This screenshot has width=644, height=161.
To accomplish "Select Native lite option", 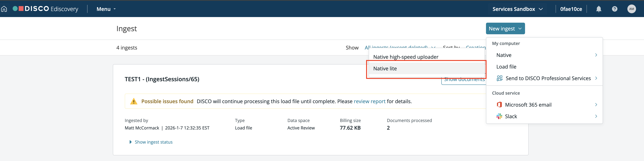I will (x=427, y=69).
